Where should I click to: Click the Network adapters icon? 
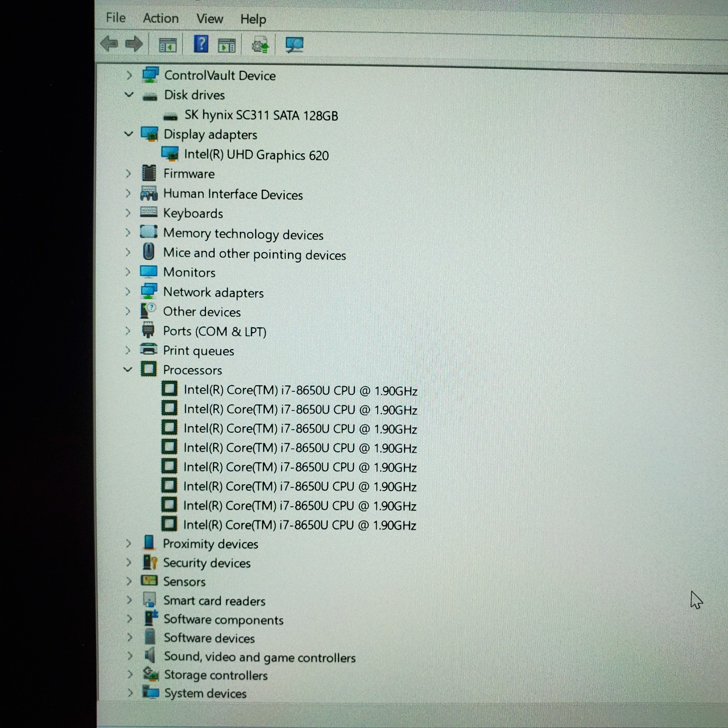[149, 291]
